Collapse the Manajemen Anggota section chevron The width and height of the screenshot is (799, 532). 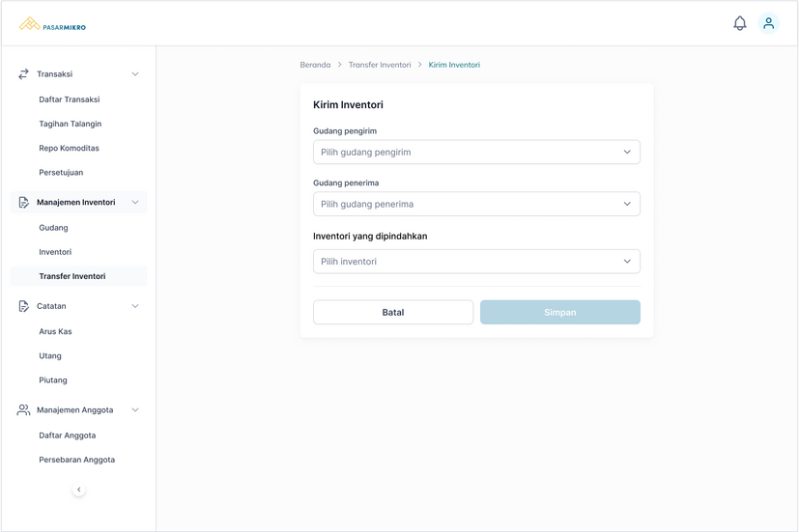(135, 410)
